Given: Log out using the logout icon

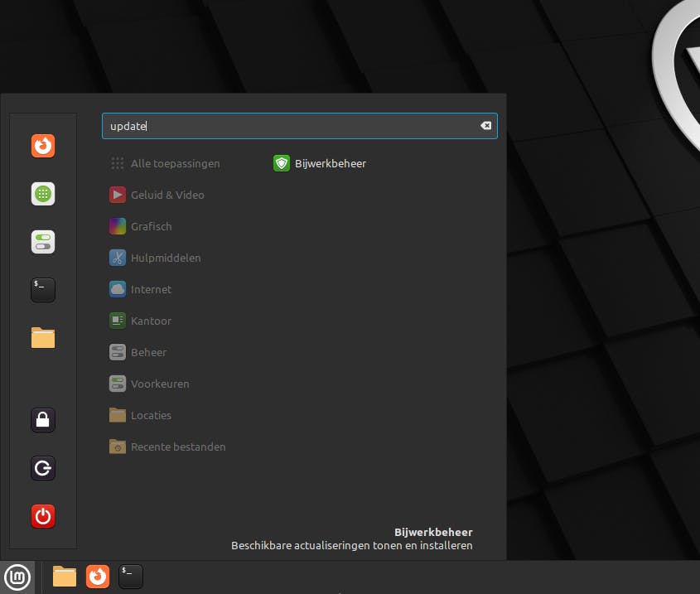Looking at the screenshot, I should [43, 468].
